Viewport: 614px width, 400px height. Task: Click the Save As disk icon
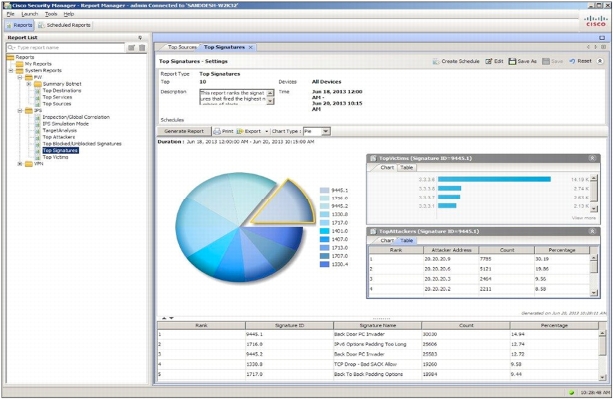tap(512, 62)
